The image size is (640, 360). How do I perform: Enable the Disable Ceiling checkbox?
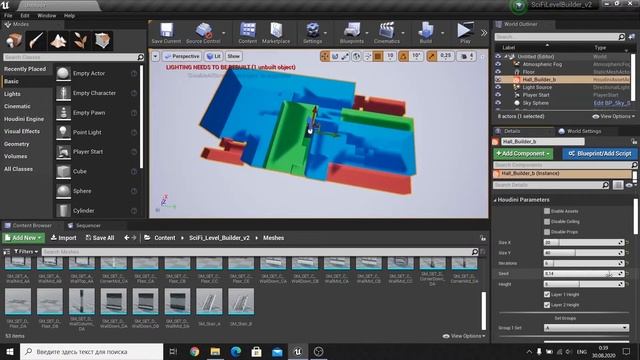coord(547,221)
